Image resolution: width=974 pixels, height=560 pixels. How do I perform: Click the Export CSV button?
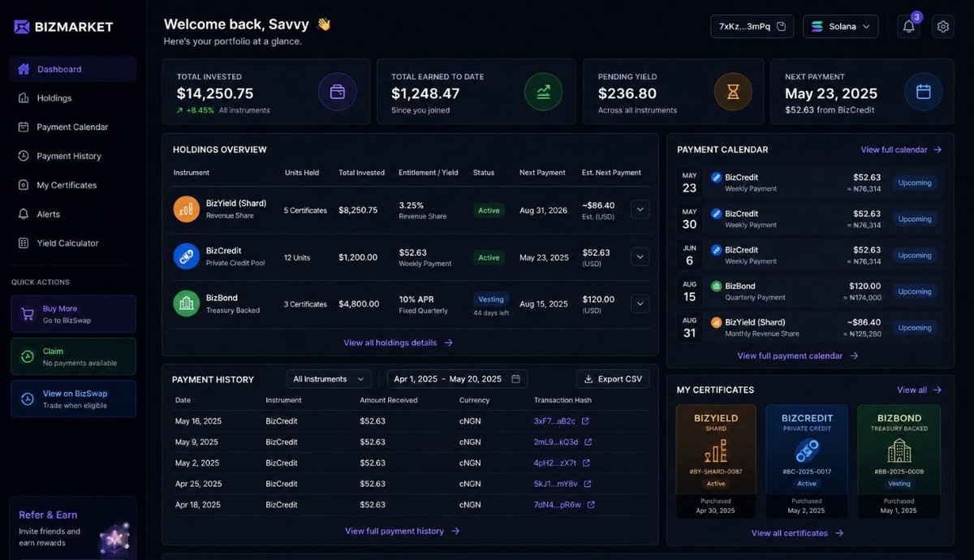click(x=613, y=379)
